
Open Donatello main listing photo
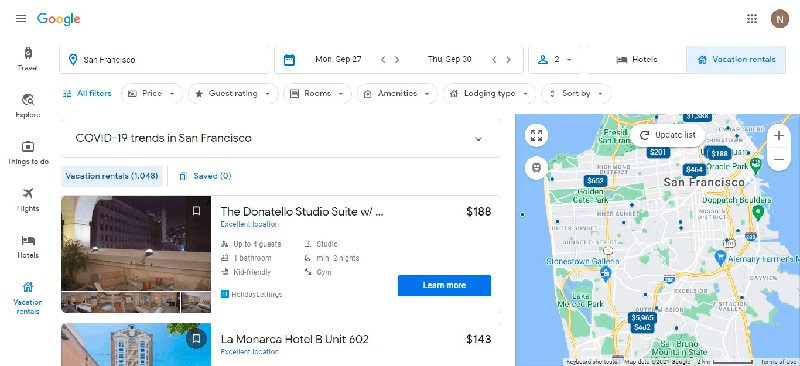tap(136, 243)
